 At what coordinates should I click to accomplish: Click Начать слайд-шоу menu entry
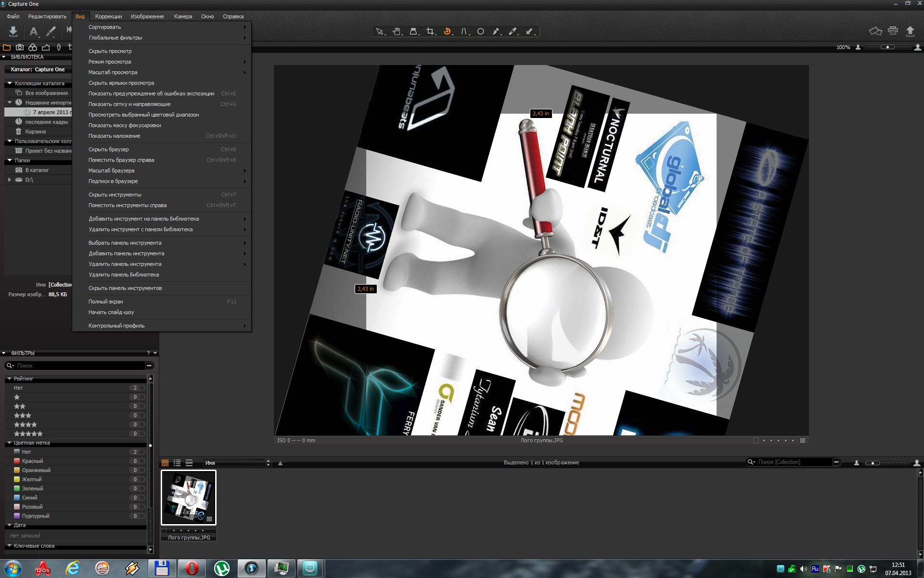111,312
